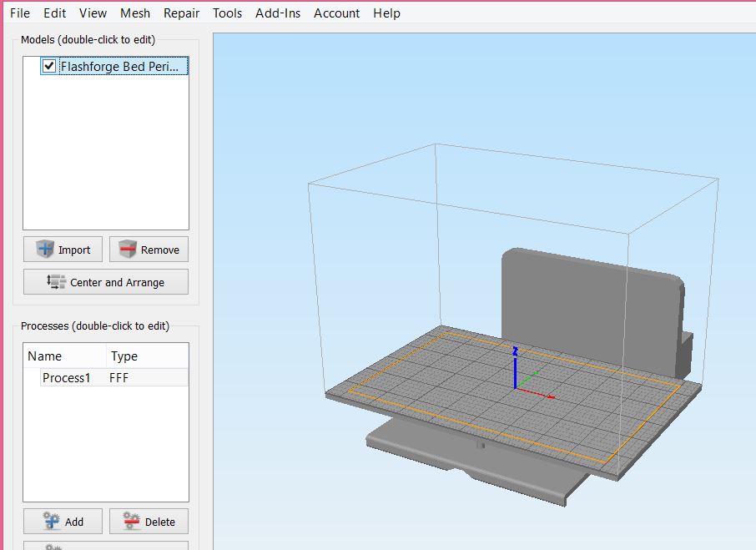
Task: Select Process1 in the process list
Action: [x=67, y=377]
